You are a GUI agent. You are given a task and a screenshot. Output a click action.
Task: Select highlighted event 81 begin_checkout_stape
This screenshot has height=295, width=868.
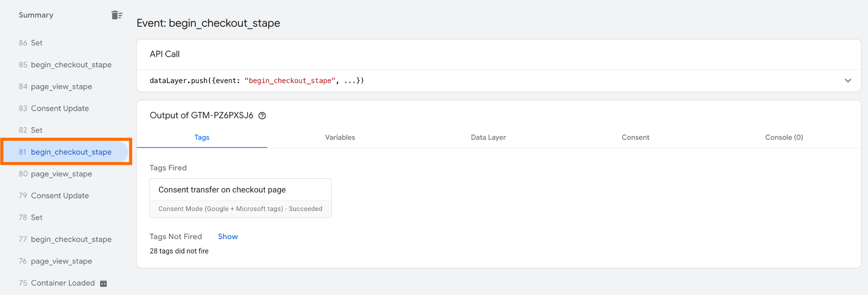click(65, 152)
